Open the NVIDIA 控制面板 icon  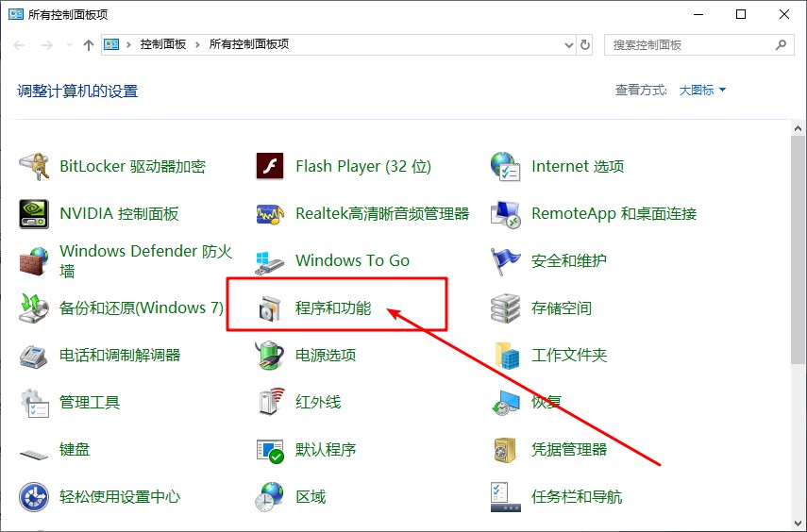(x=34, y=214)
